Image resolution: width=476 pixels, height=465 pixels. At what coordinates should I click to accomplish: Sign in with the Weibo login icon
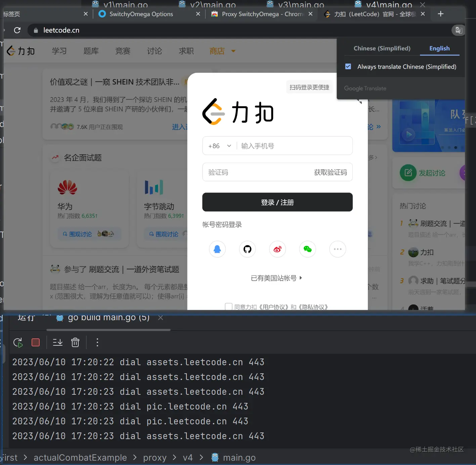(277, 249)
